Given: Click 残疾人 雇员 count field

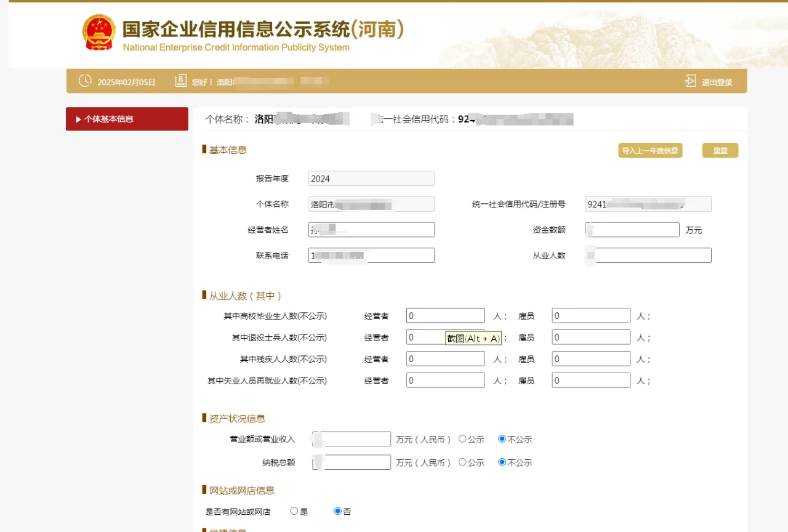Looking at the screenshot, I should 591,358.
